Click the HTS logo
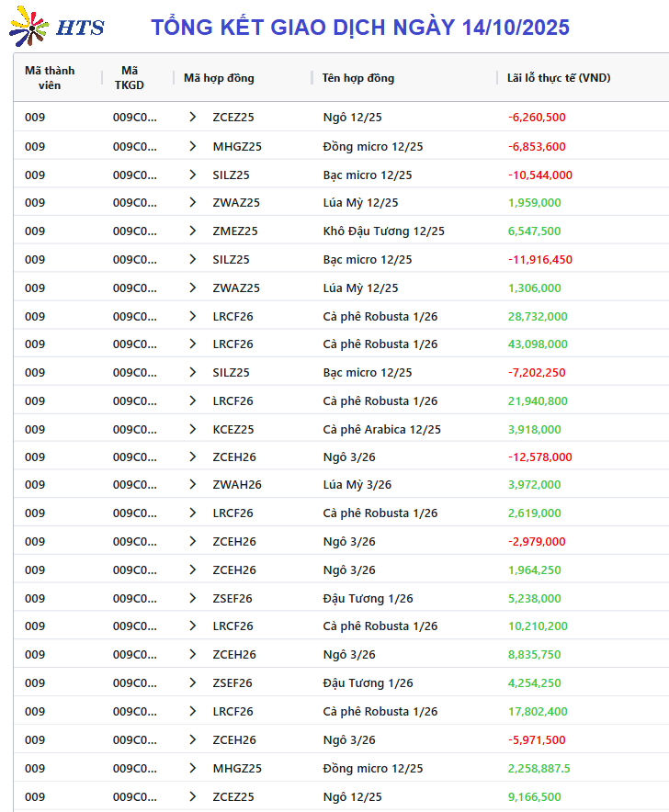 [57, 28]
